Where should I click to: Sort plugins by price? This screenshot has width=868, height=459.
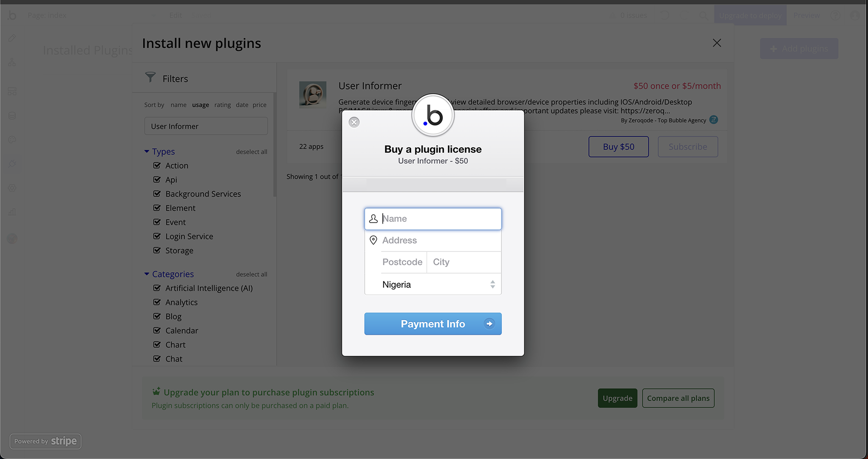click(259, 105)
